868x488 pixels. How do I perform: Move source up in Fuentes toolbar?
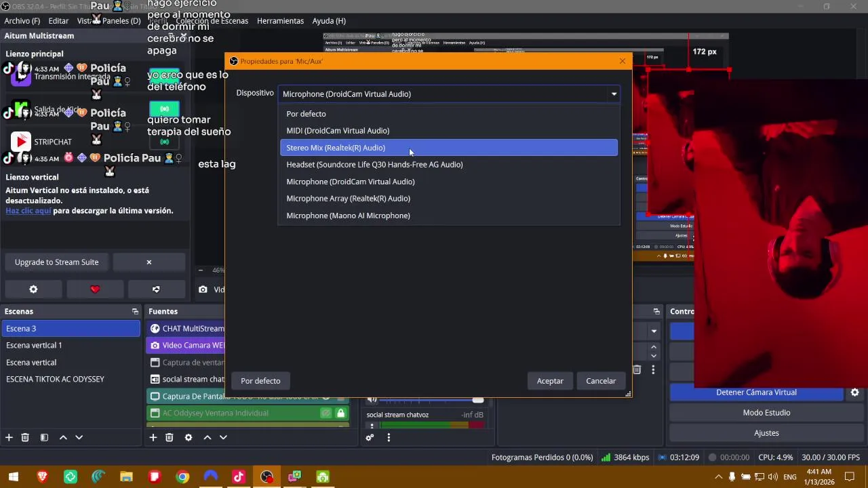coord(208,438)
